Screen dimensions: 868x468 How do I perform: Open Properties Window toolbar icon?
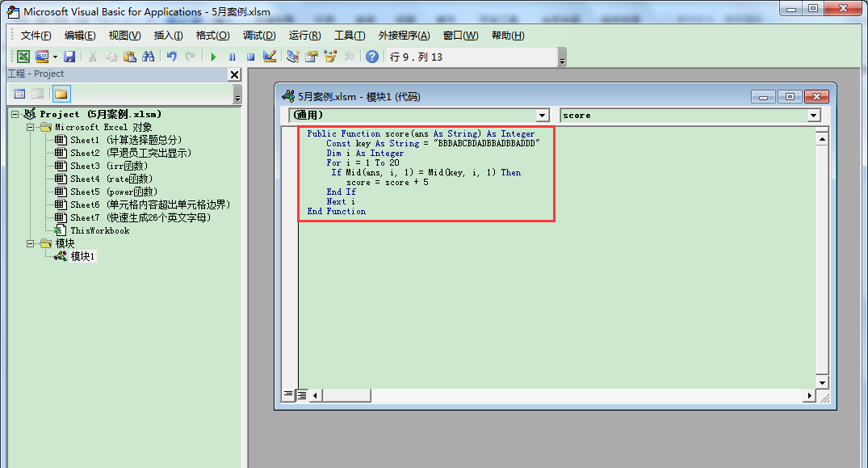pyautogui.click(x=312, y=57)
